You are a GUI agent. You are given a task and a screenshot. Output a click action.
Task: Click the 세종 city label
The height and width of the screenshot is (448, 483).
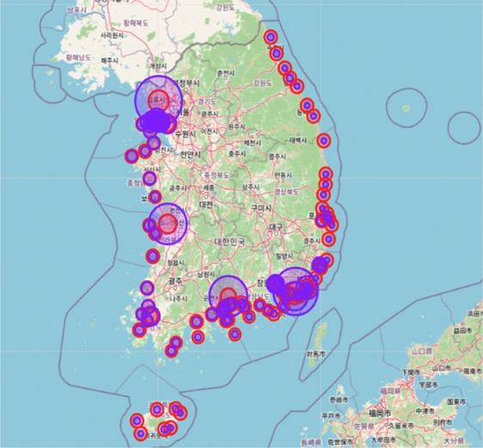coord(209,187)
